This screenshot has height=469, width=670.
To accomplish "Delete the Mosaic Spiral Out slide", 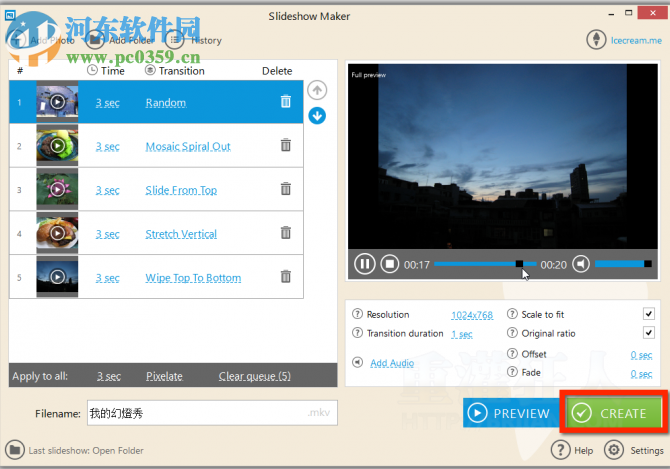I will pyautogui.click(x=285, y=145).
